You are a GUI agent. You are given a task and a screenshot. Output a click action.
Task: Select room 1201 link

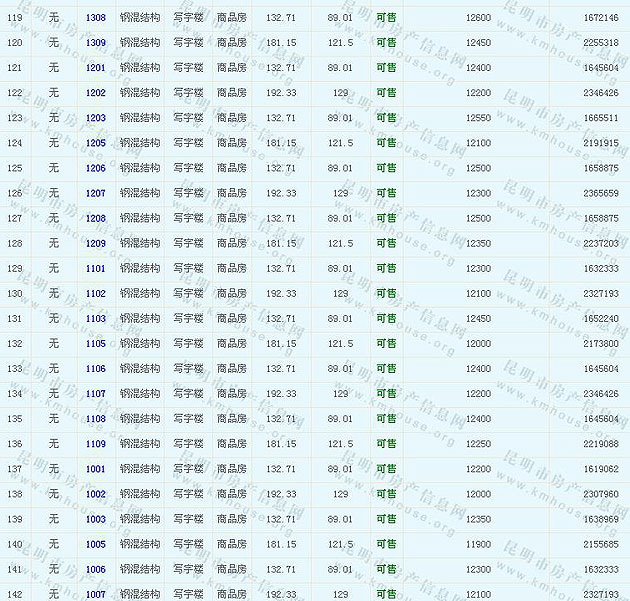(x=96, y=68)
